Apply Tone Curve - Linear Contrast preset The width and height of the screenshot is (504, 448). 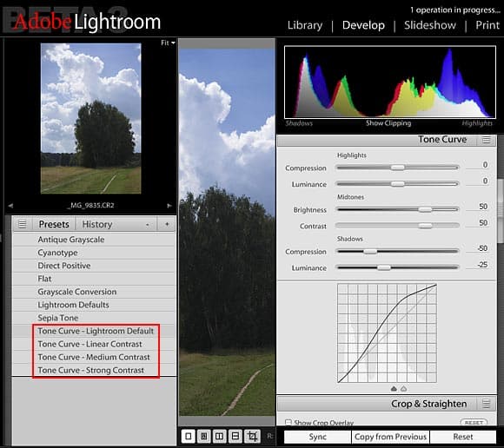[94, 344]
